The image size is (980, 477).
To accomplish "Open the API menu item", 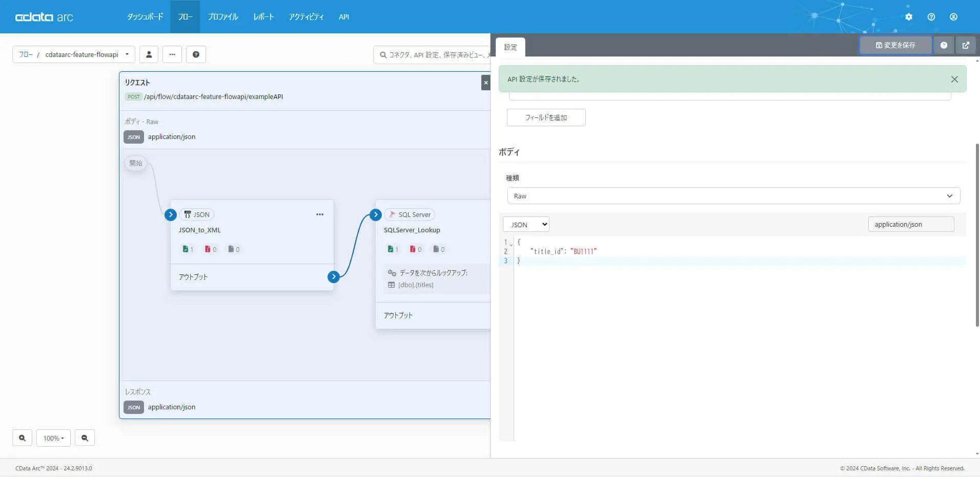I will click(344, 17).
